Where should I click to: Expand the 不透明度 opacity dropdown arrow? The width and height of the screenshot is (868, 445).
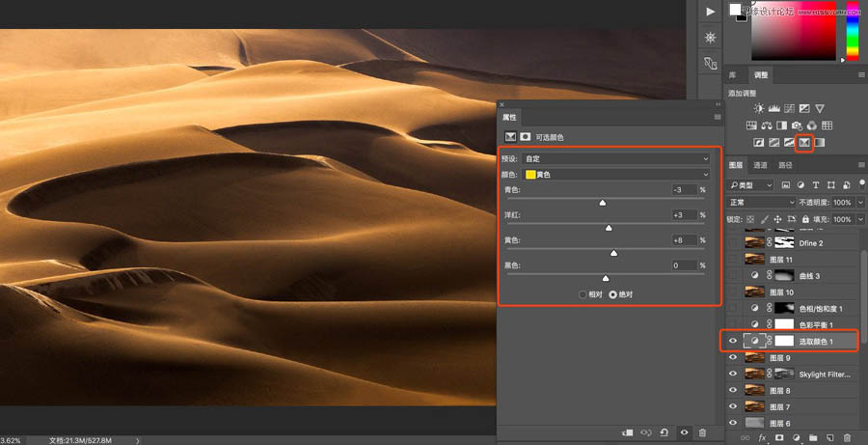click(x=860, y=203)
